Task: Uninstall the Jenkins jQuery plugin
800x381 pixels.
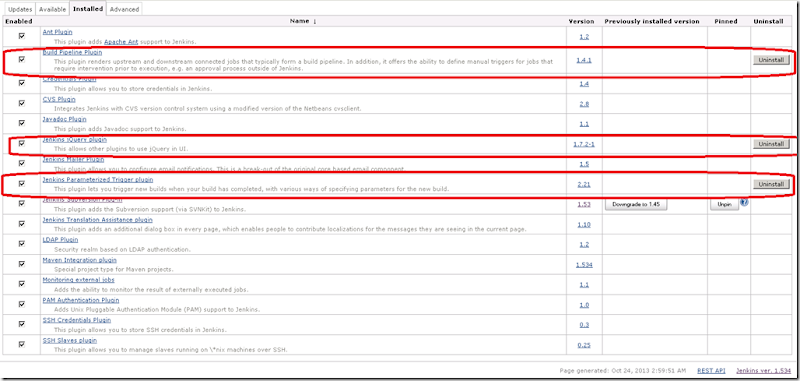Action: pos(771,144)
